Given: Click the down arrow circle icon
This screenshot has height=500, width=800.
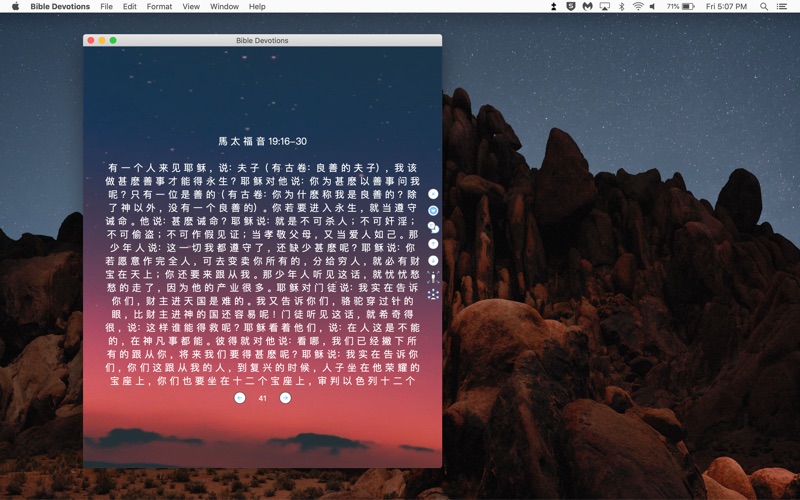Looking at the screenshot, I should point(433,261).
